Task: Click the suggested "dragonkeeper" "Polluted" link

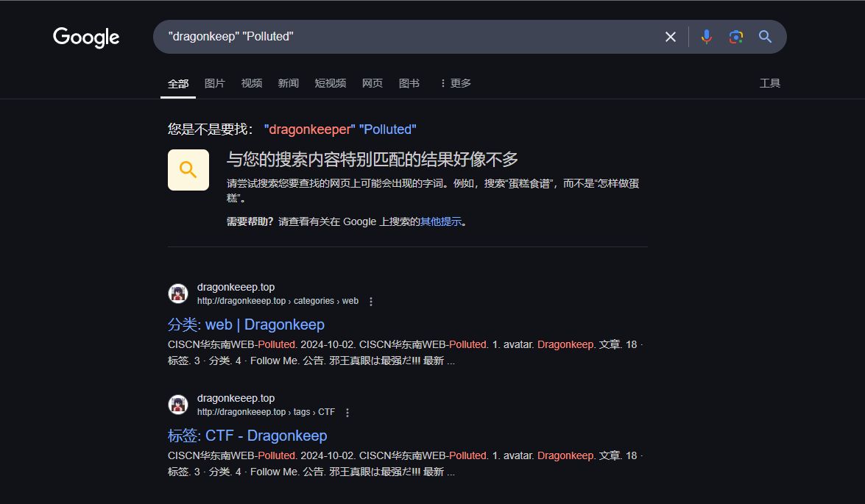Action: pos(340,129)
